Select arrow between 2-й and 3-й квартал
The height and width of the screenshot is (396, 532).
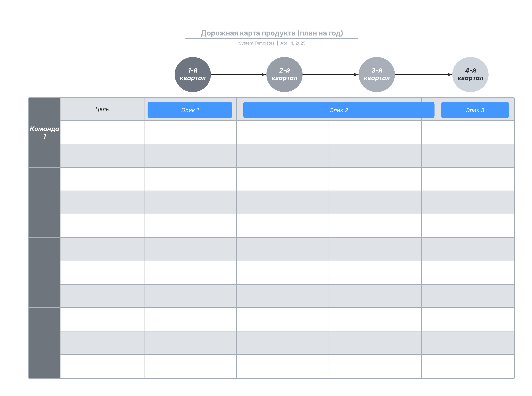click(x=330, y=75)
